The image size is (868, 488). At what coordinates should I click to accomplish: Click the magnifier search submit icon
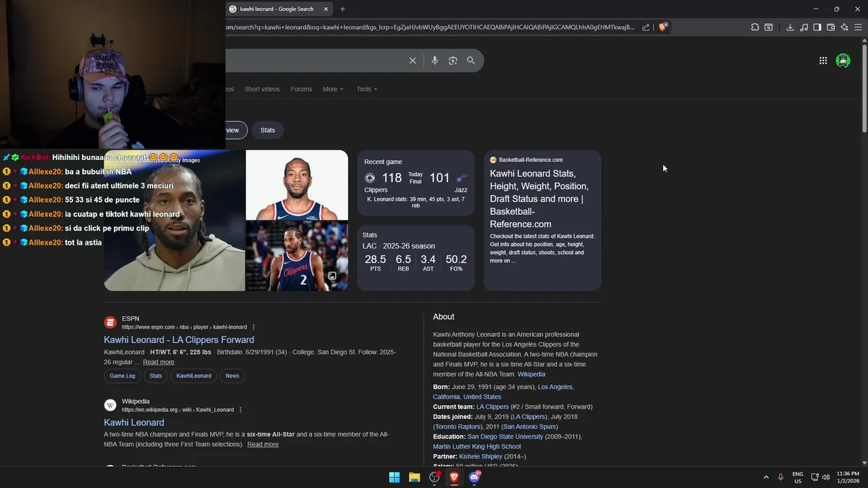(x=471, y=60)
